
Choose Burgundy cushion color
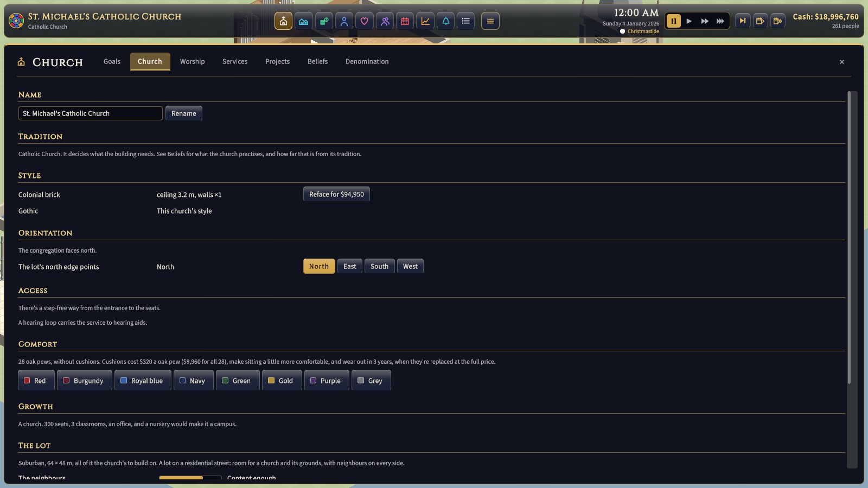point(85,381)
